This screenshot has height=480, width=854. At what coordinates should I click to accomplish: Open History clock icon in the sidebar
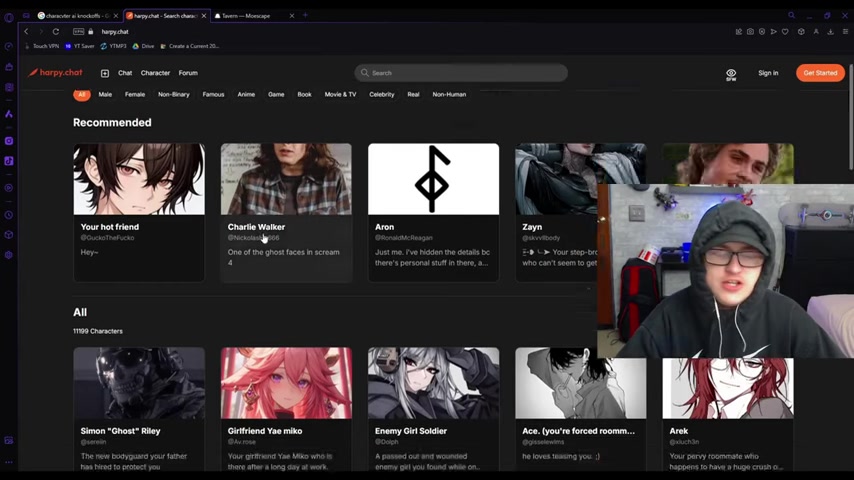[x=9, y=215]
